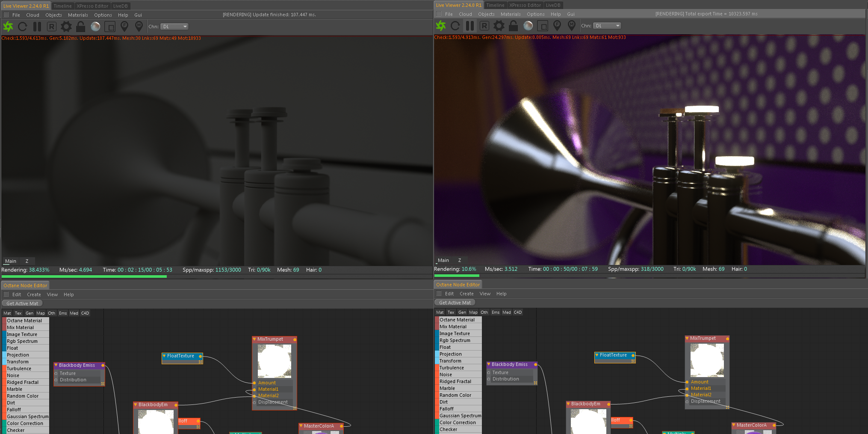Click the lock icon in left Live Viewer
This screenshot has height=434, width=868.
80,27
